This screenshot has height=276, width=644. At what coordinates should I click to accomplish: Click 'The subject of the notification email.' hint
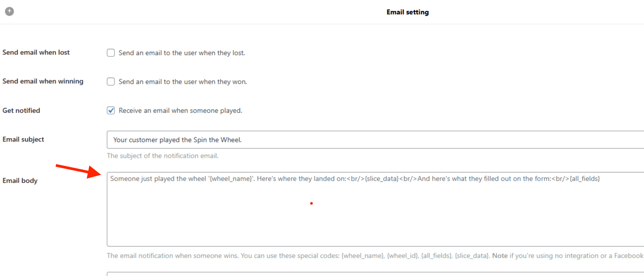tap(163, 156)
